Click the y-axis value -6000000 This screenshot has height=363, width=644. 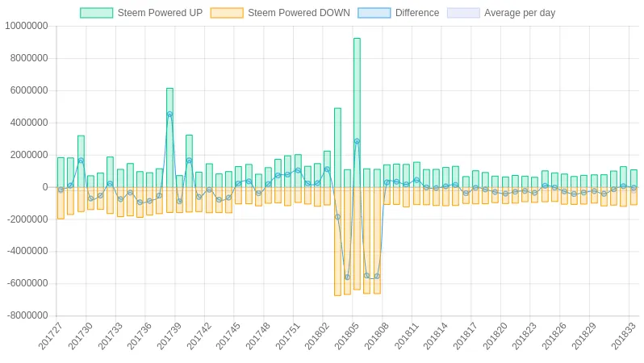pyautogui.click(x=27, y=283)
